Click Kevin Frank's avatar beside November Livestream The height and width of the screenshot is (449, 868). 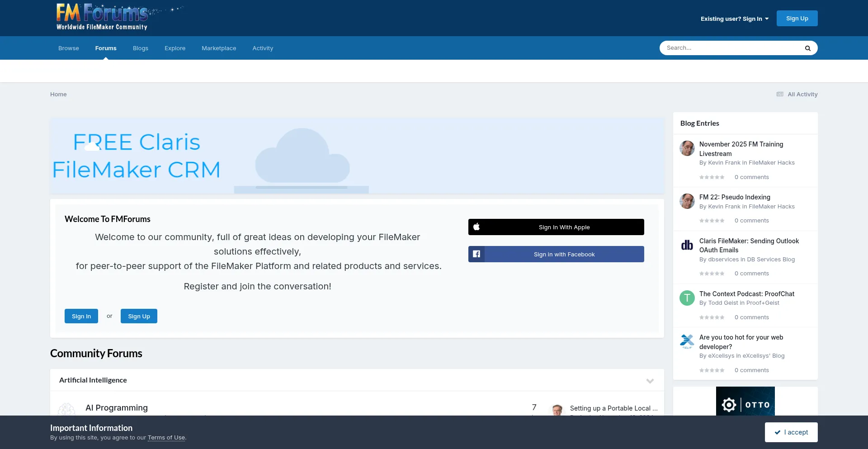tap(687, 148)
